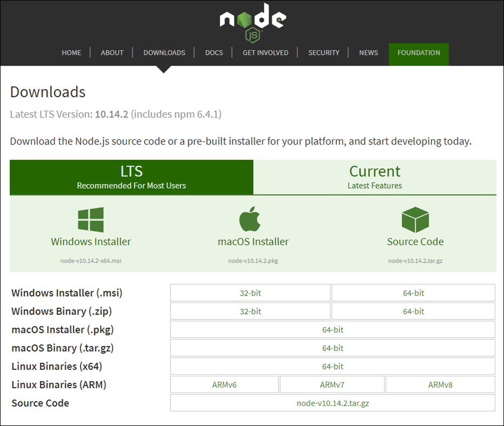Download 64-bit macOS Binary (.tar.gz)
Image resolution: width=504 pixels, height=426 pixels.
tap(333, 348)
